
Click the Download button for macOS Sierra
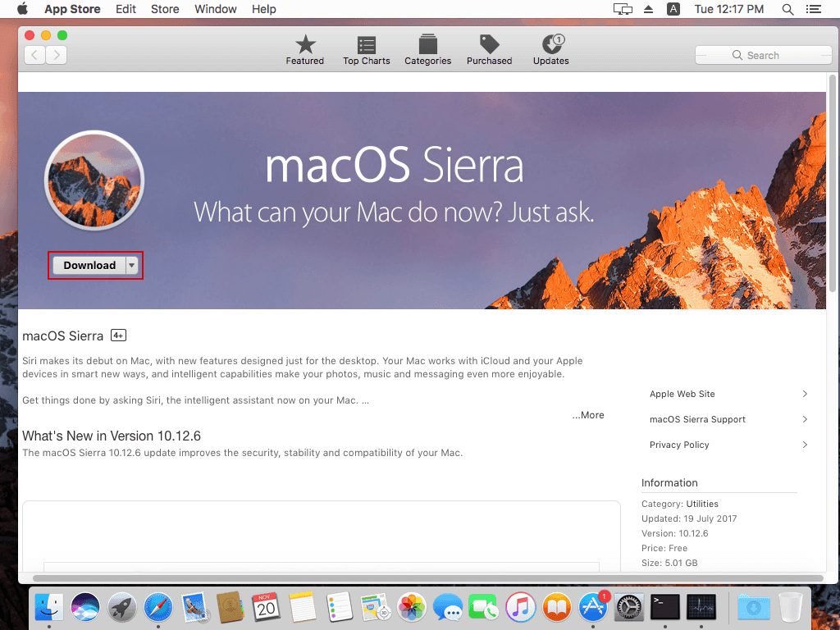[x=89, y=265]
